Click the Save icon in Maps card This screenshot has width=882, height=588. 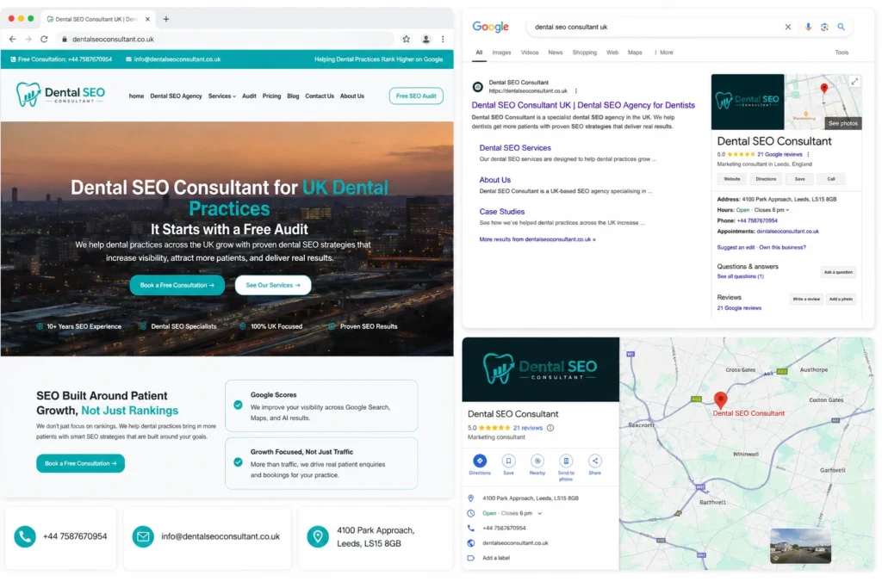click(x=508, y=461)
